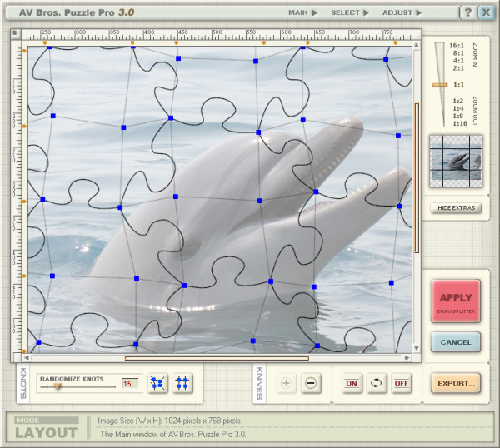Set zoom level to 1:16
Viewport: 500px width, 448px height.
click(460, 123)
